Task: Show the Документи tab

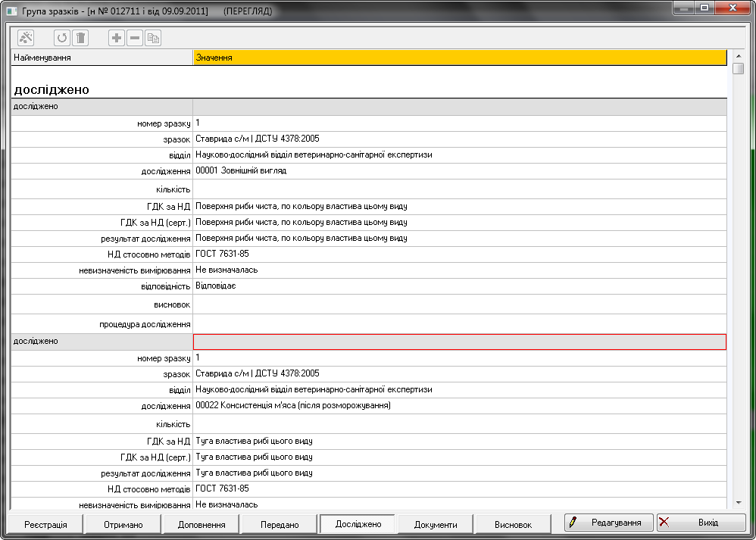Action: [x=436, y=524]
